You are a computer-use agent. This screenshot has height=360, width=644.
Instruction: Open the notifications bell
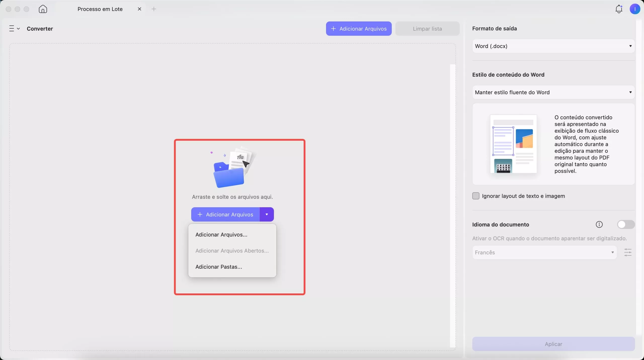[619, 9]
